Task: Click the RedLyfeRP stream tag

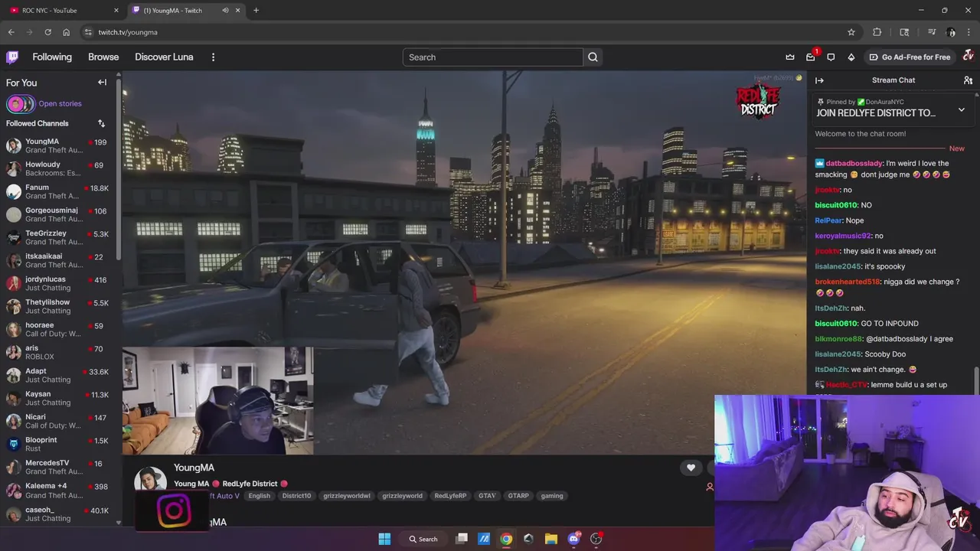Action: pos(450,496)
